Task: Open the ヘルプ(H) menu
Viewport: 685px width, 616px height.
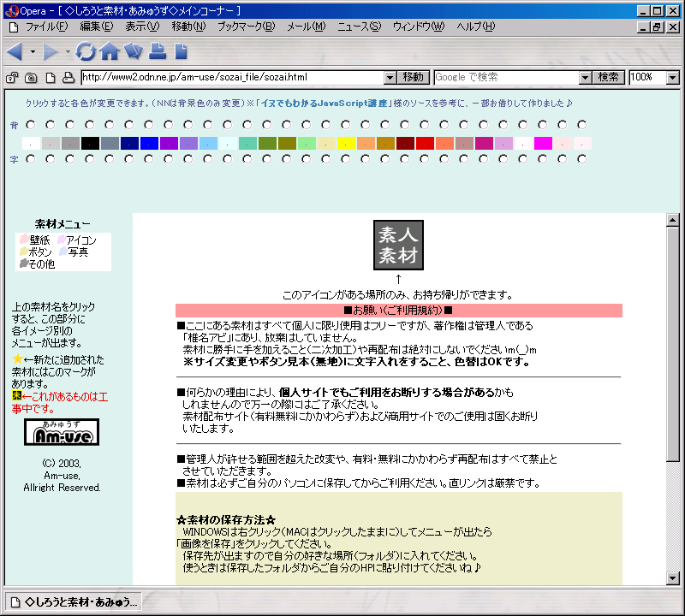Action: pos(476,27)
